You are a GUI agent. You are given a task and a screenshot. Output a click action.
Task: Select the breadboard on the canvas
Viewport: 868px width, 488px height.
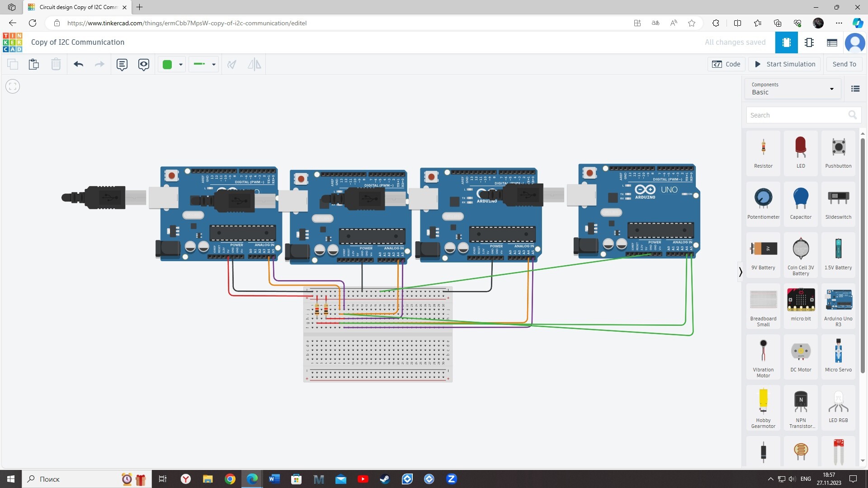[378, 334]
